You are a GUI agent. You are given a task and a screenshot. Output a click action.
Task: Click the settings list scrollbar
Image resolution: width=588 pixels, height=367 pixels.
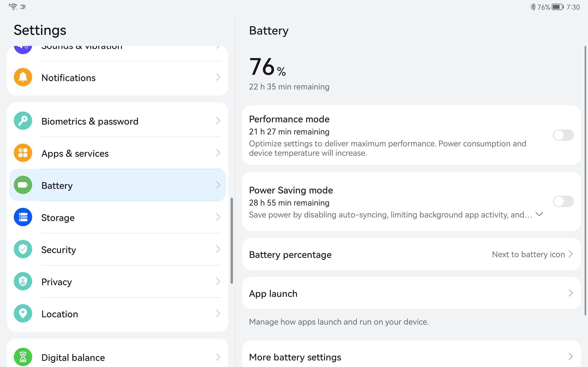click(232, 241)
